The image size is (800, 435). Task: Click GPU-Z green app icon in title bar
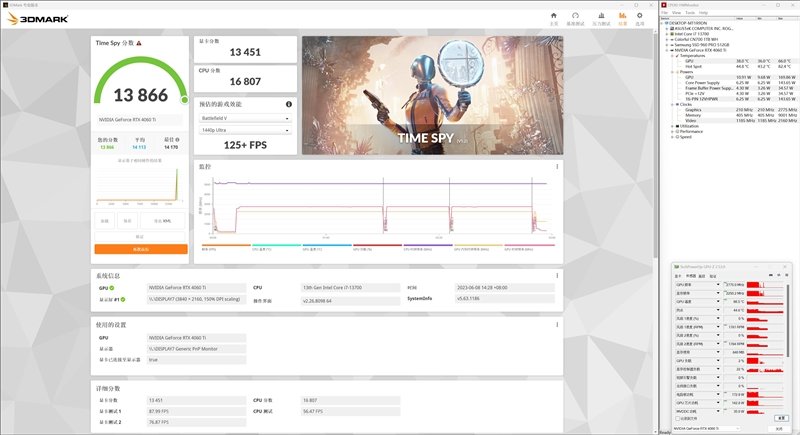coord(677,267)
